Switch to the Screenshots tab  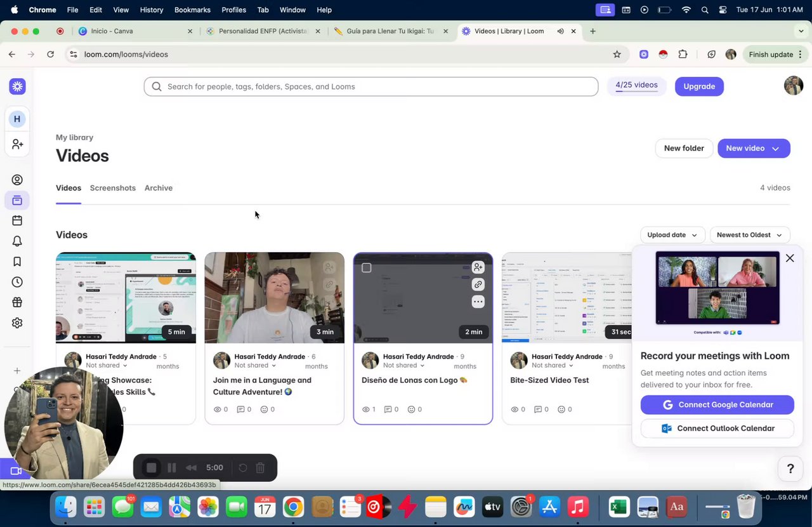(113, 188)
